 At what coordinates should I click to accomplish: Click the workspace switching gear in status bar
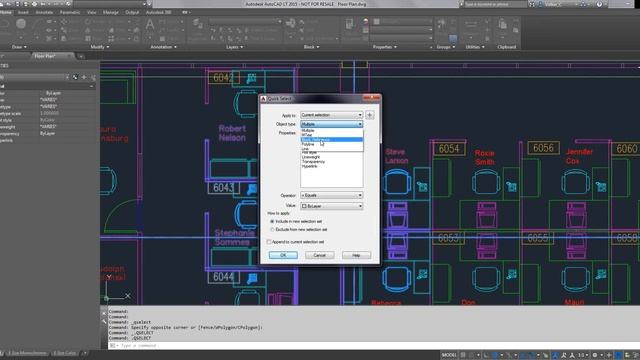(x=595, y=355)
